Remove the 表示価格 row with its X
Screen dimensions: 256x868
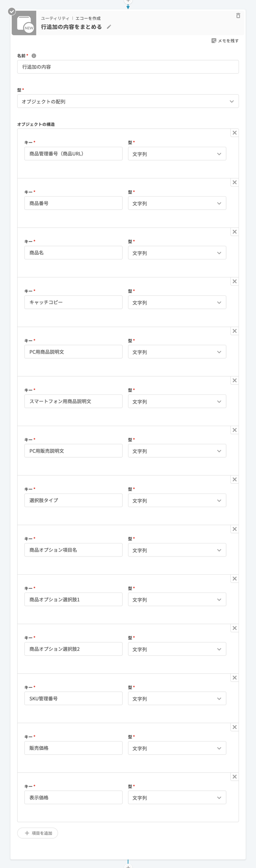click(234, 777)
